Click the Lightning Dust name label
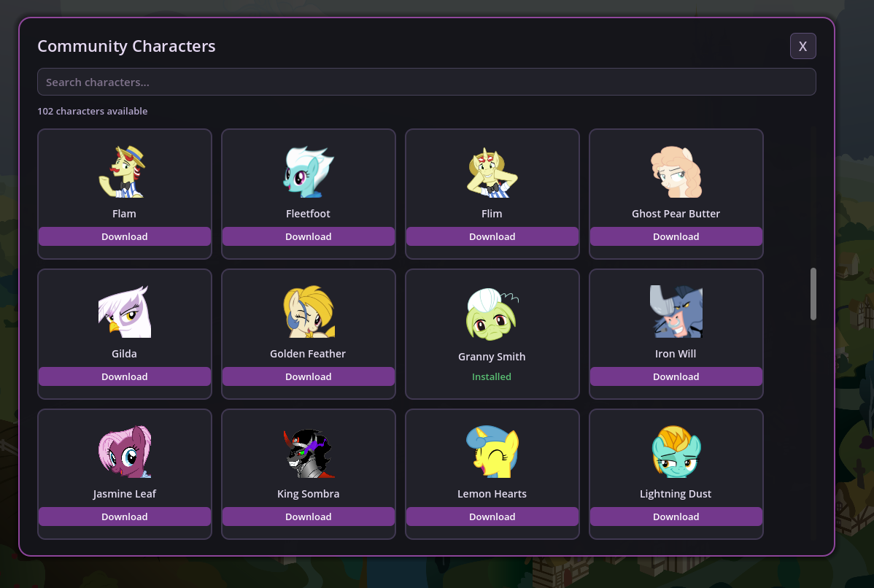The height and width of the screenshot is (588, 874). 676,493
